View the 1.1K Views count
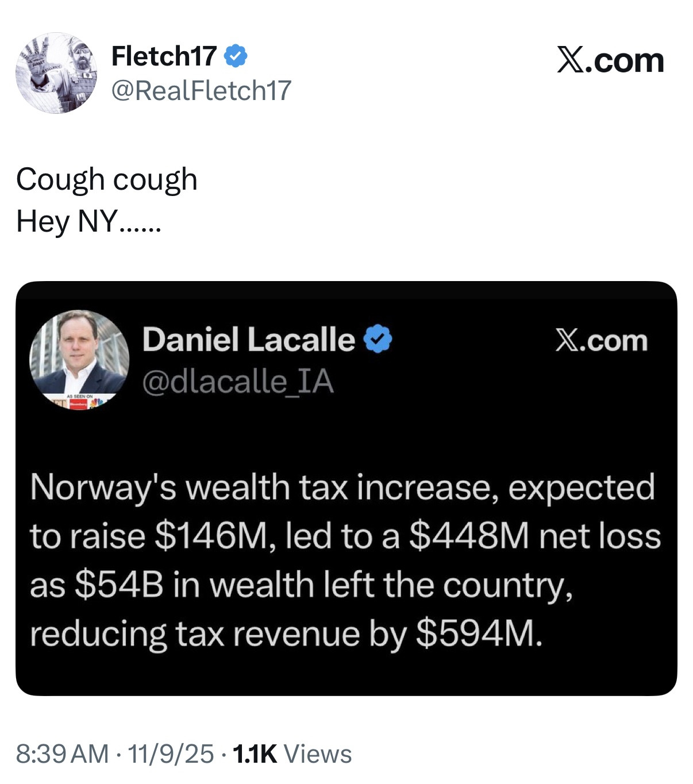 pos(292,754)
